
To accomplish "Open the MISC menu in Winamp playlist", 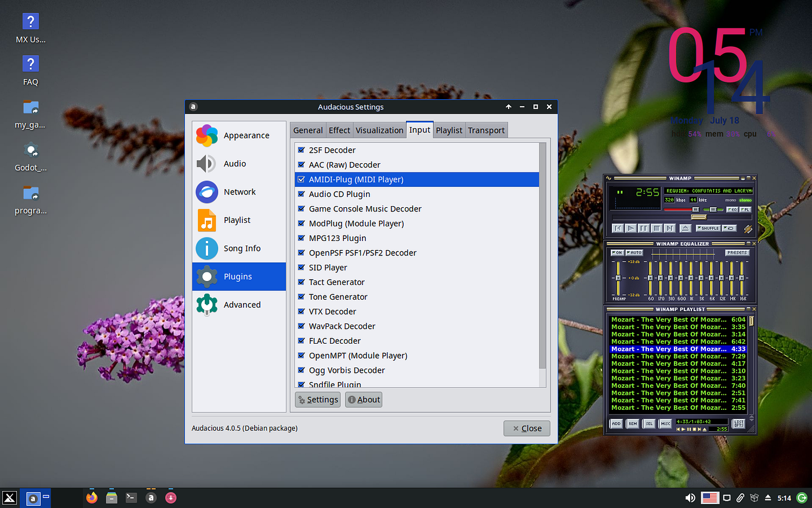I will pos(666,424).
